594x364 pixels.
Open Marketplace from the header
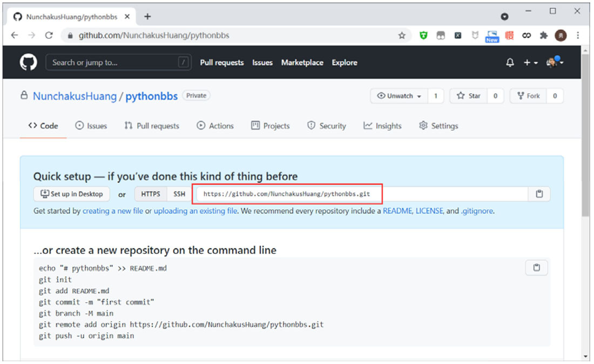pyautogui.click(x=302, y=63)
